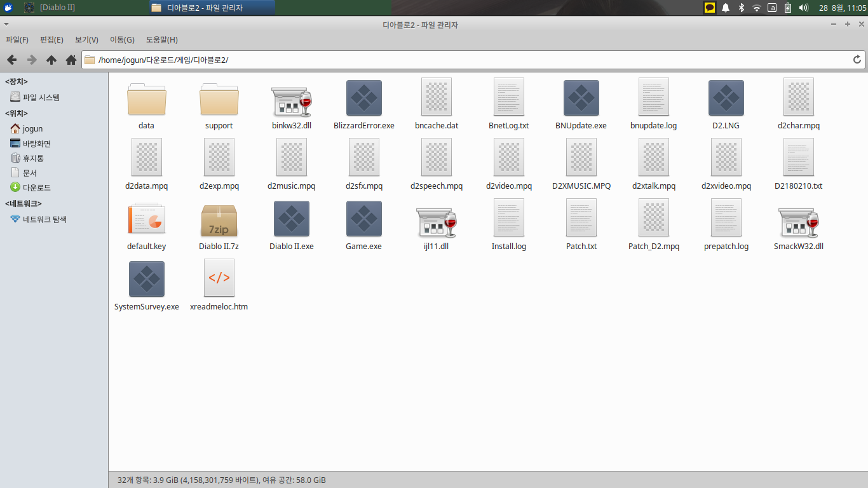Open the window menu arrow in titlebar
Image resolution: width=868 pixels, height=488 pixels.
pos(6,24)
